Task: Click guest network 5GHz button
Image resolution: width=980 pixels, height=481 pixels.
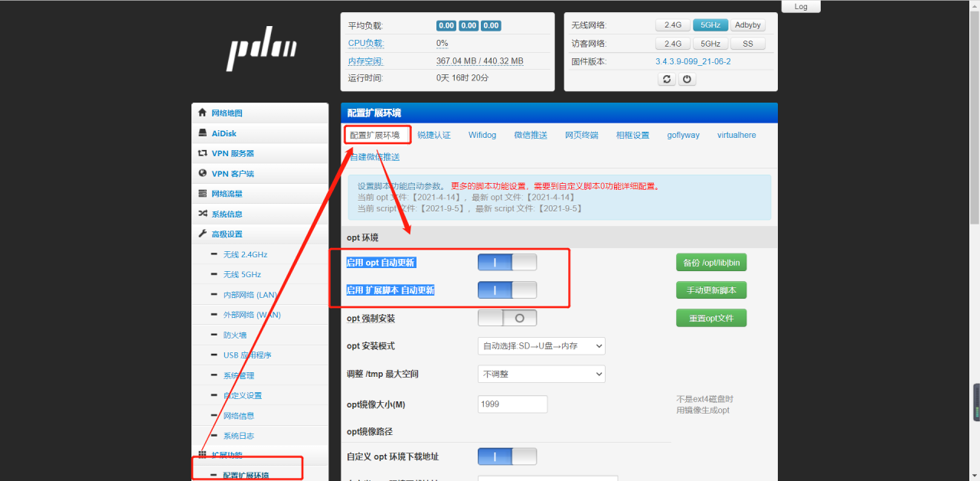Action: pyautogui.click(x=710, y=44)
